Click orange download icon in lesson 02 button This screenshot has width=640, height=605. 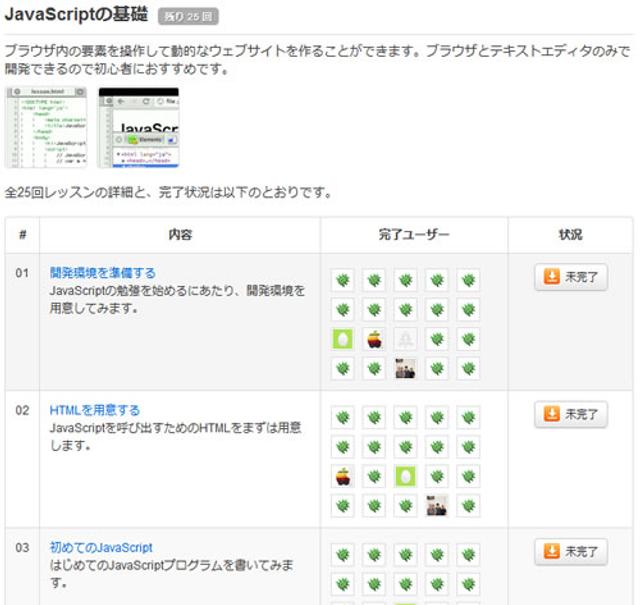551,414
